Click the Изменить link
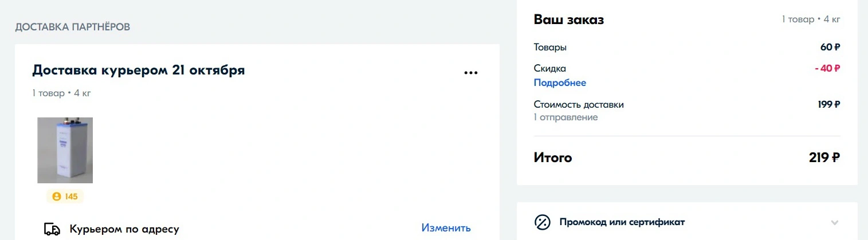Viewport: 868px width, 240px height. point(446,228)
